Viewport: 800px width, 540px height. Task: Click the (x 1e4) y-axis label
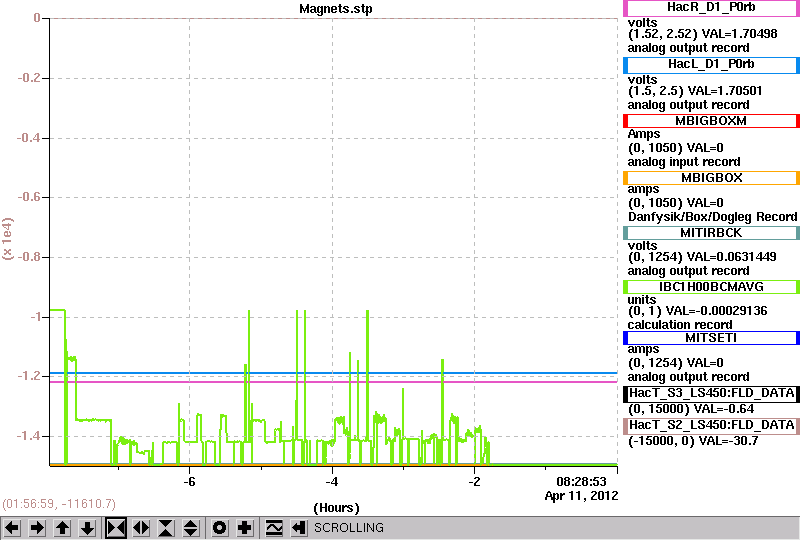point(8,239)
